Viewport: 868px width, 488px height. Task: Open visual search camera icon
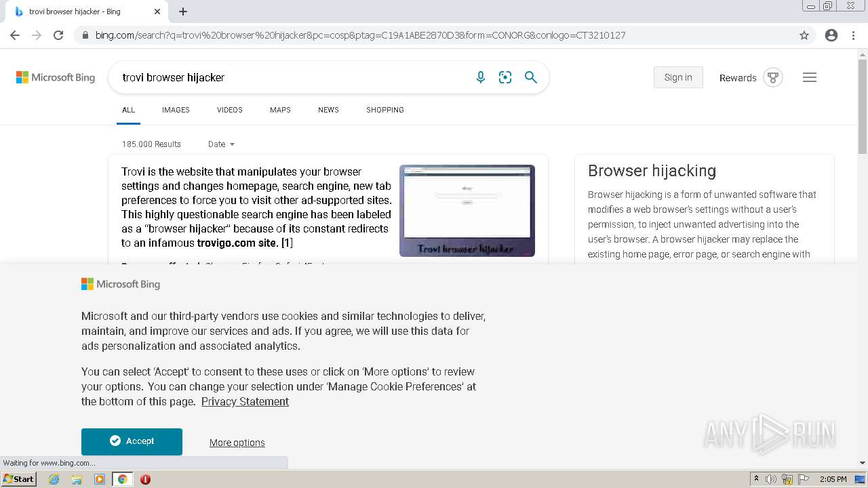(505, 77)
